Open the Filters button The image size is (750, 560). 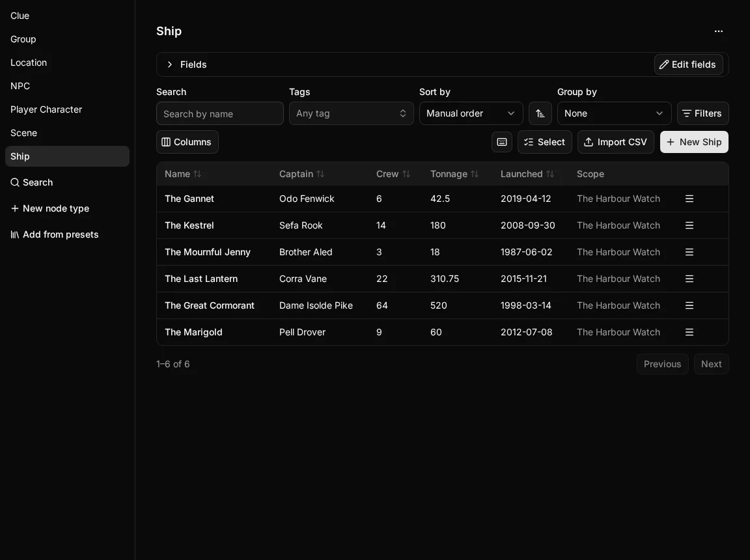[x=702, y=113]
